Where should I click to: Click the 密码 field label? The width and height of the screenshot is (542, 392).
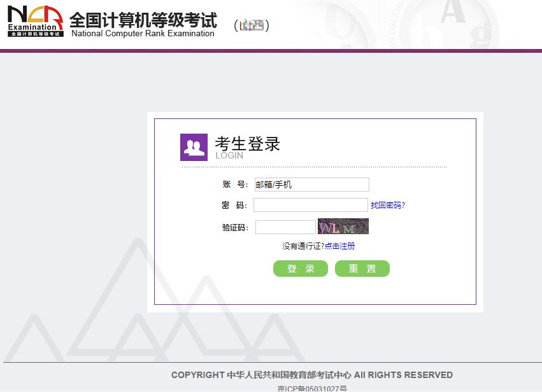[234, 205]
